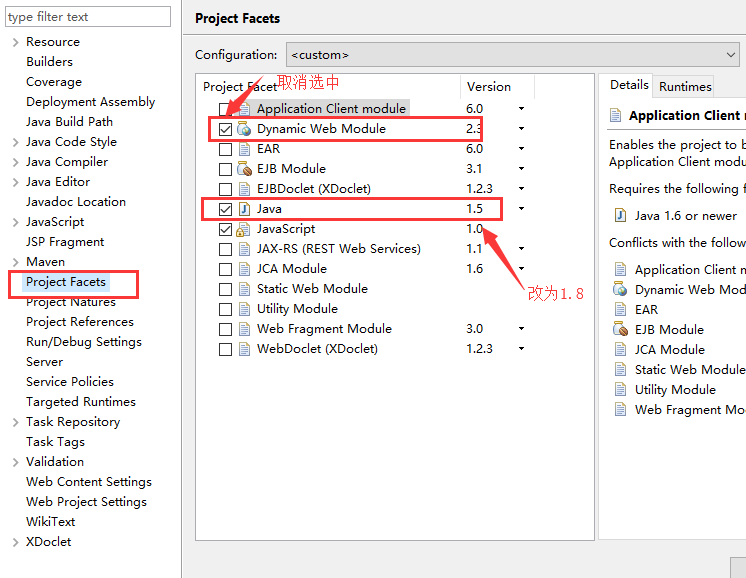746x578 pixels.
Task: Tick the EJBDoclet (XDoclet) checkbox
Action: tap(225, 189)
